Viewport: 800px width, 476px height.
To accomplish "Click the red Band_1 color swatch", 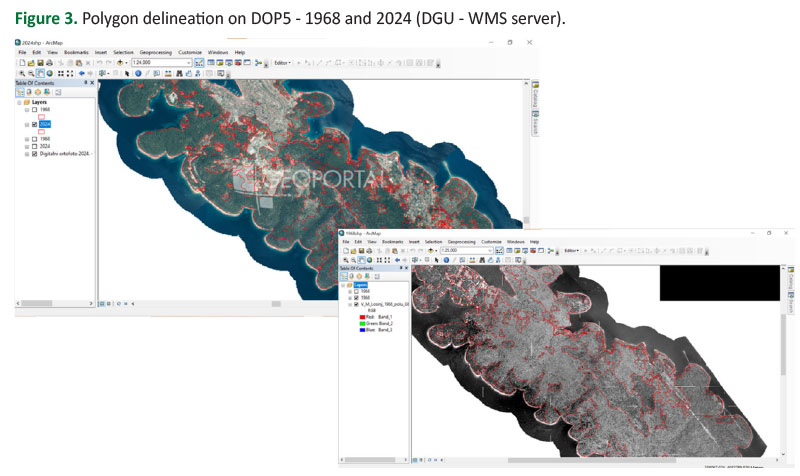I will pos(363,317).
